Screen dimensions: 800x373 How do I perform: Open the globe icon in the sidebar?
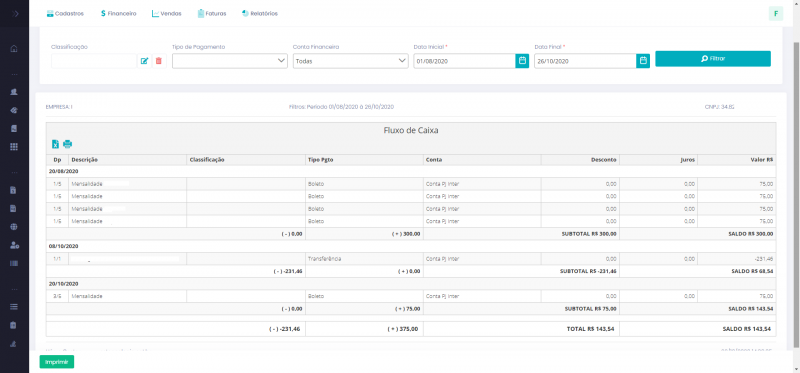14,227
